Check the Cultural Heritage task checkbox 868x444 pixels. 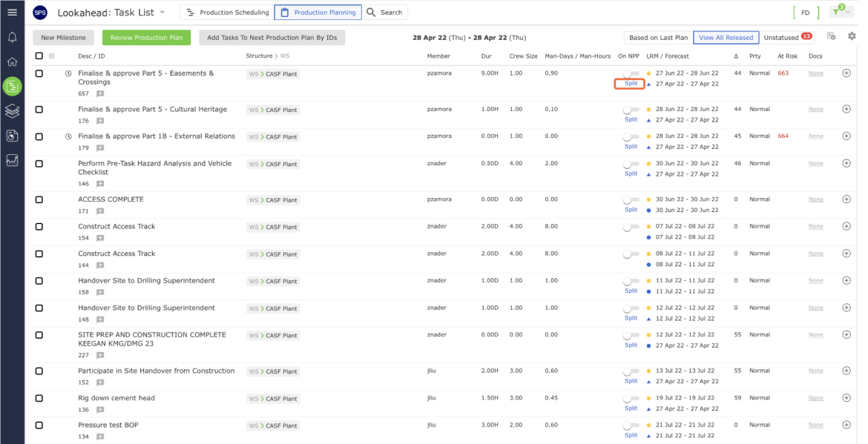pyautogui.click(x=39, y=110)
